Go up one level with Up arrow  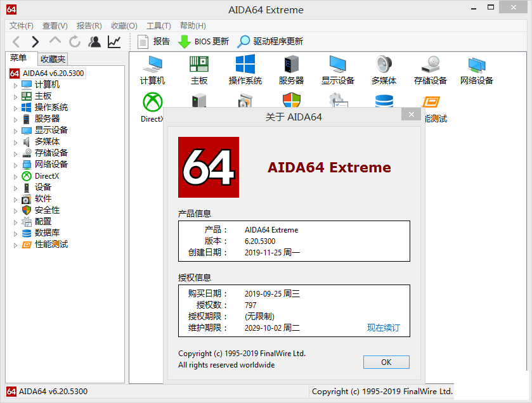(x=55, y=41)
